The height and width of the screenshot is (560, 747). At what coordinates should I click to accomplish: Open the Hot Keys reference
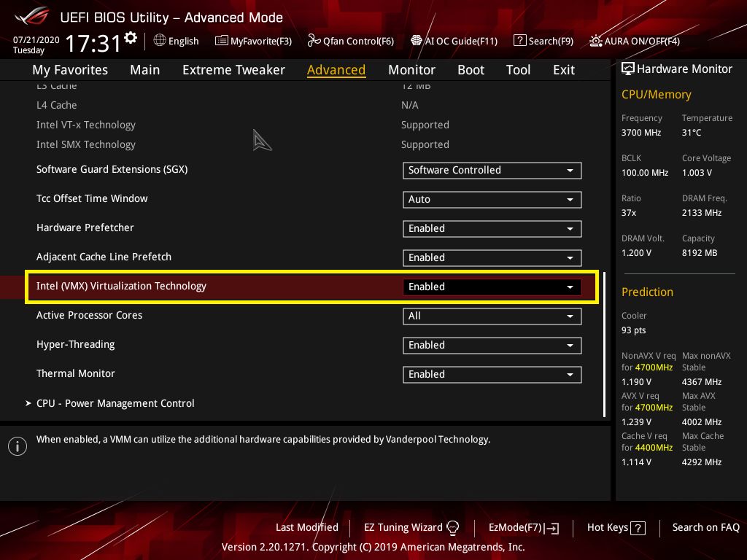(615, 527)
